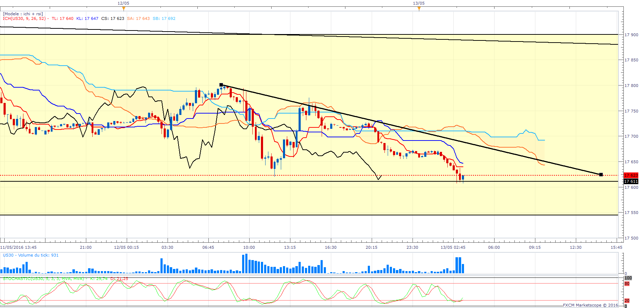Click the '12/05' date label in the top ruler
Image resolution: width=644 pixels, height=308 pixels.
coord(124,3)
